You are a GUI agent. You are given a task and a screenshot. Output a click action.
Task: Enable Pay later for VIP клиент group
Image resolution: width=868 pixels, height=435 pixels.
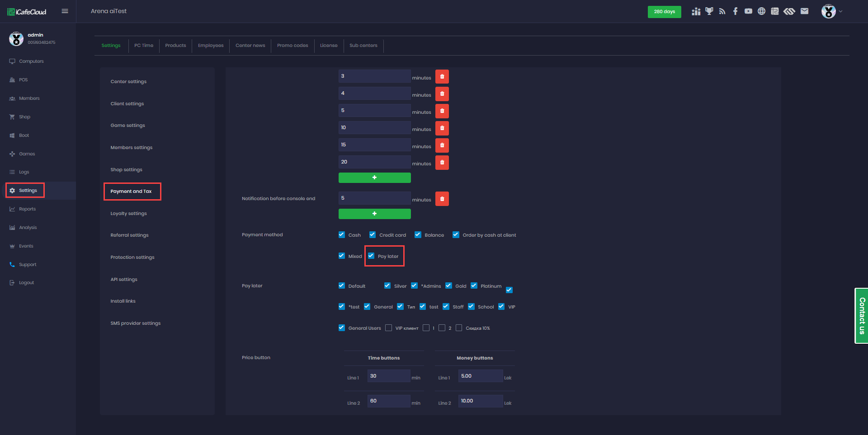tap(389, 328)
